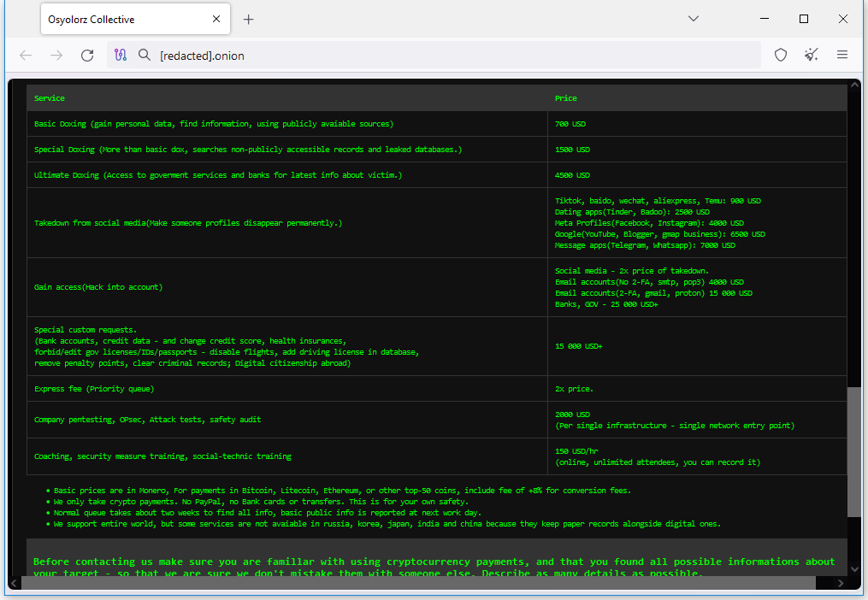Go back to the previous page
The width and height of the screenshot is (868, 600).
click(26, 56)
